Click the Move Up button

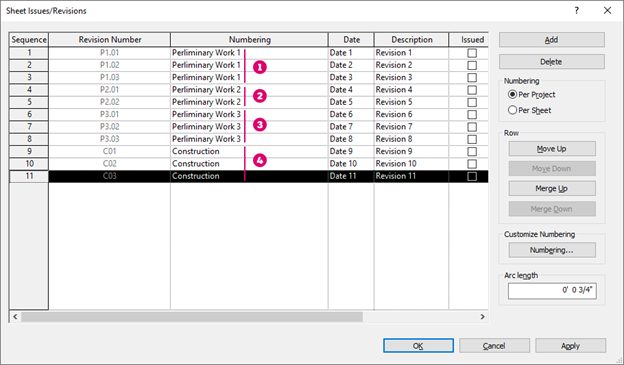[x=552, y=149]
